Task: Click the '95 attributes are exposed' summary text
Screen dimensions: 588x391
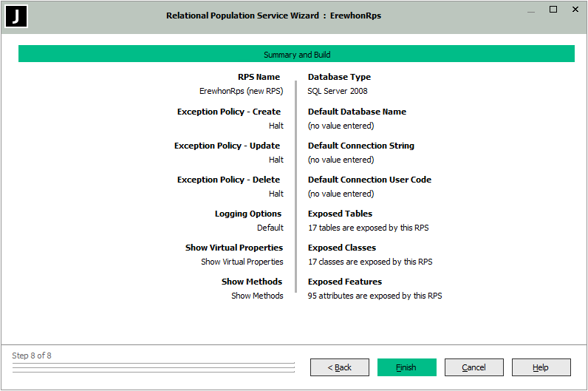Action: [x=375, y=296]
